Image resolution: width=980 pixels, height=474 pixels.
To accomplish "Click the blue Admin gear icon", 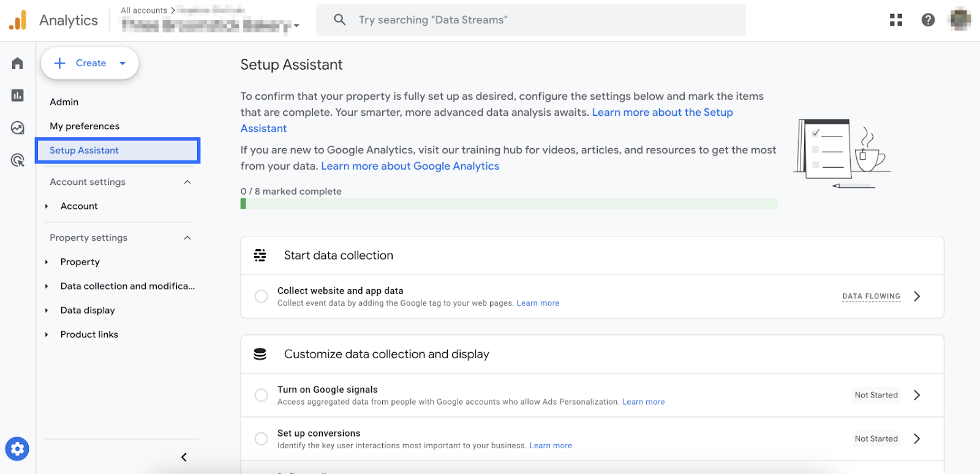I will coord(17,449).
